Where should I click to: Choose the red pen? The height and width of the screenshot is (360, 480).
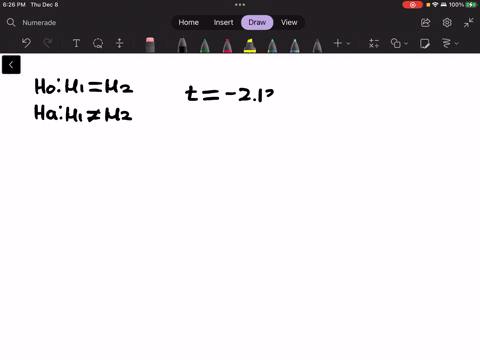[227, 45]
